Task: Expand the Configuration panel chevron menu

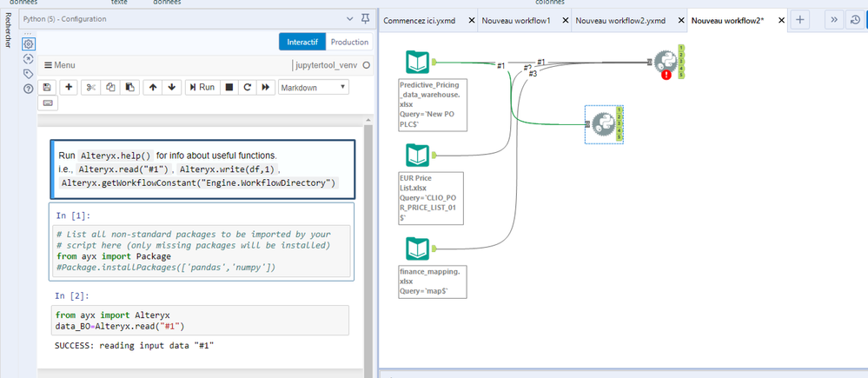Action: point(350,19)
